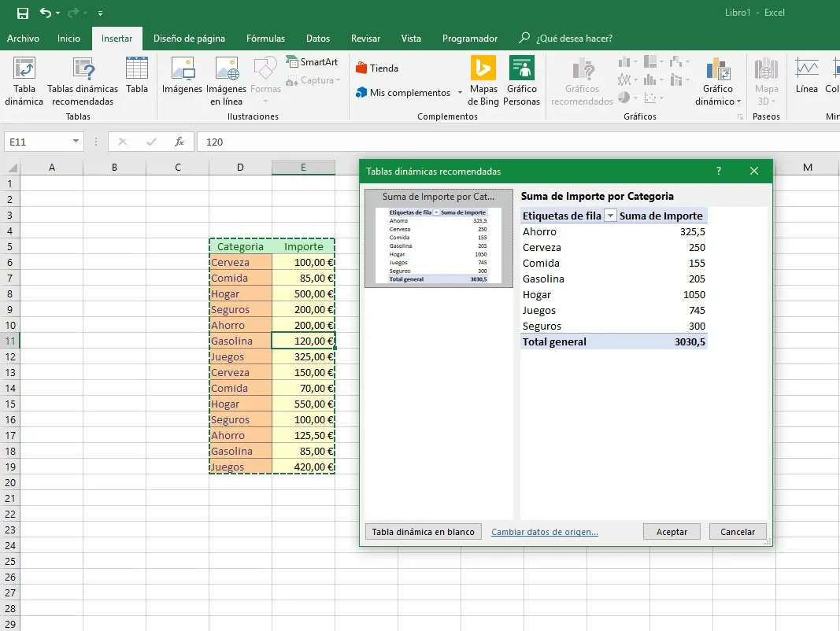Screen dimensions: 840x631
Task: Open Tablas dinámicas recomendadas in ribbon
Action: pos(83,81)
